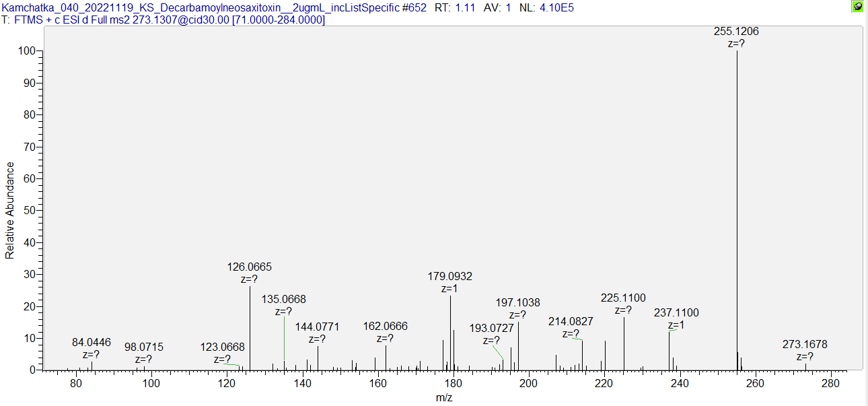This screenshot has width=868, height=406.
Task: Select the 126.0665 peak label
Action: coord(249,267)
